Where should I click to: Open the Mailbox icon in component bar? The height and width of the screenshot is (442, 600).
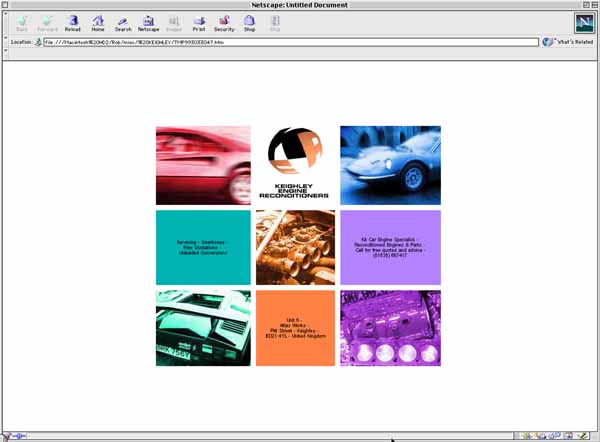click(541, 435)
